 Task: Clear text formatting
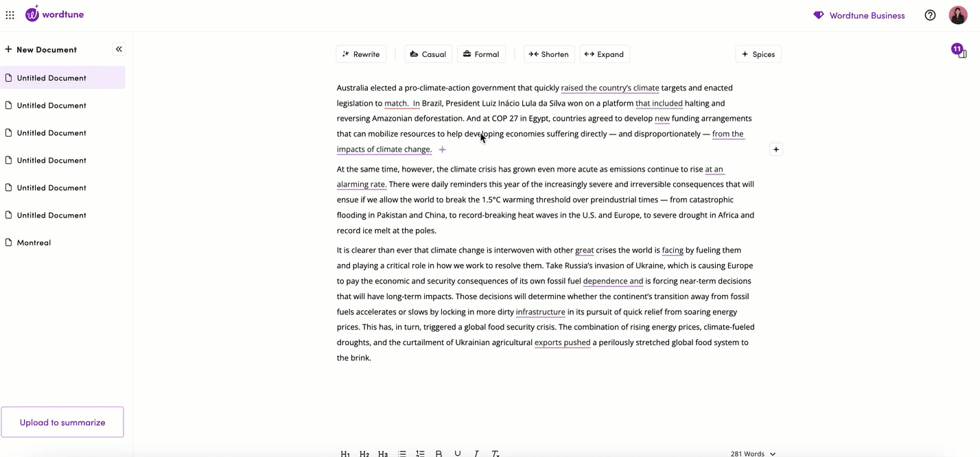495,454
